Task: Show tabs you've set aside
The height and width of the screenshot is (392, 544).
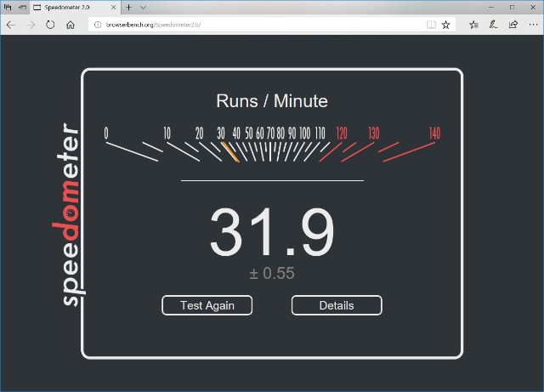Action: tap(7, 7)
